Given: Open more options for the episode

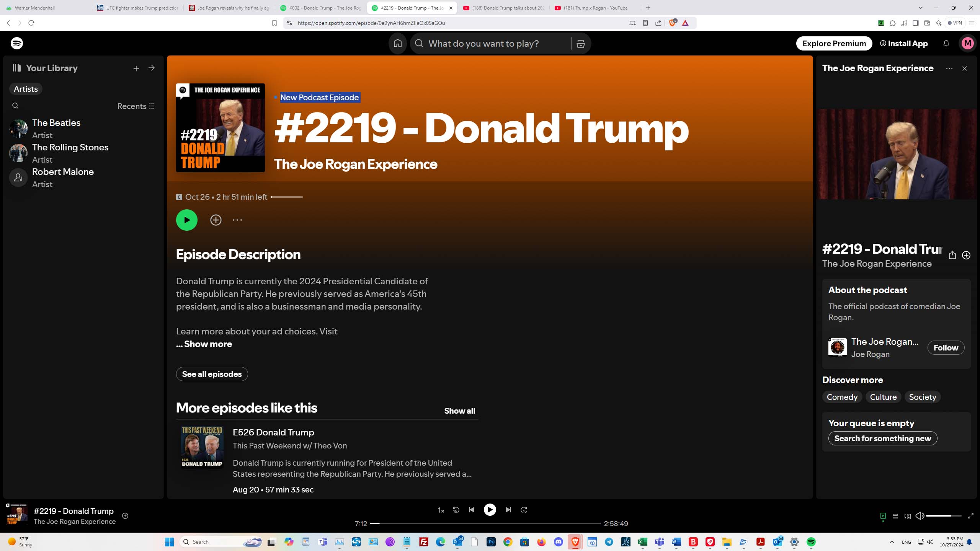Looking at the screenshot, I should click(x=237, y=220).
